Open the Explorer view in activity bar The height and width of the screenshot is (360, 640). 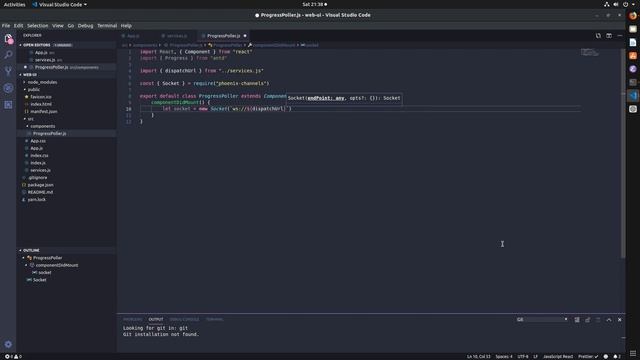8,38
